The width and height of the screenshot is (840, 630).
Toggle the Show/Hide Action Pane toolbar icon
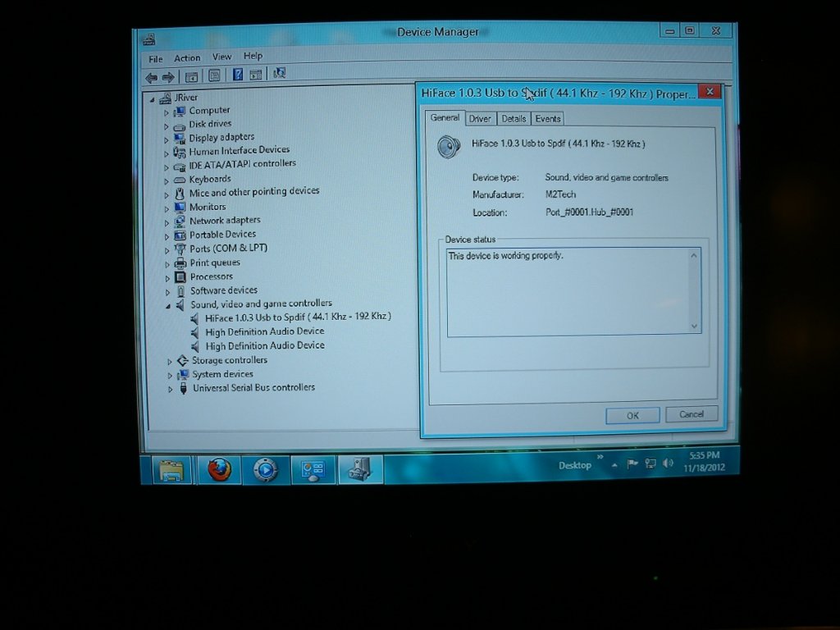(256, 75)
